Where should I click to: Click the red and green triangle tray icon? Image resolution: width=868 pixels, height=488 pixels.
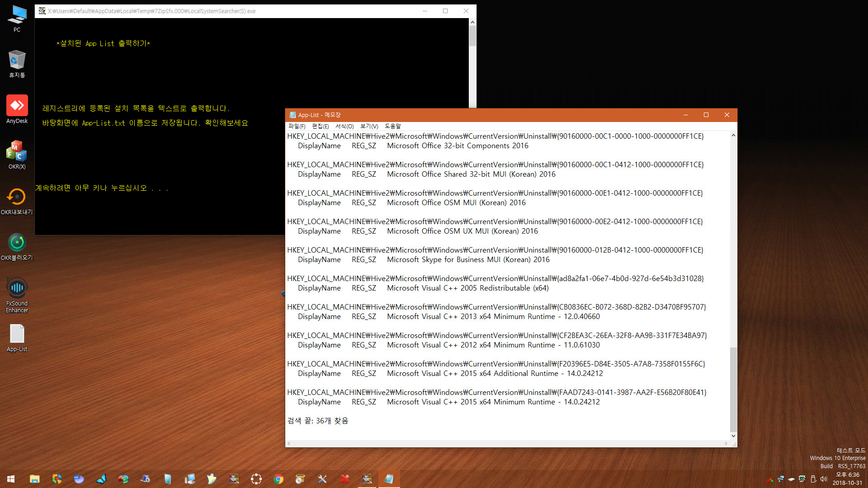[x=770, y=479]
